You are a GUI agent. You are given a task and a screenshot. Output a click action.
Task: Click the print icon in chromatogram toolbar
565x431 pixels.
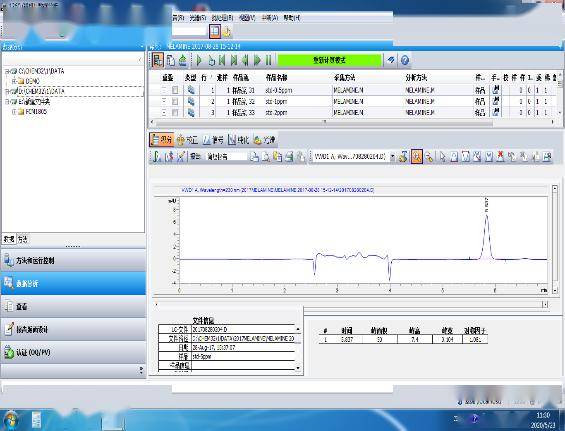289,157
